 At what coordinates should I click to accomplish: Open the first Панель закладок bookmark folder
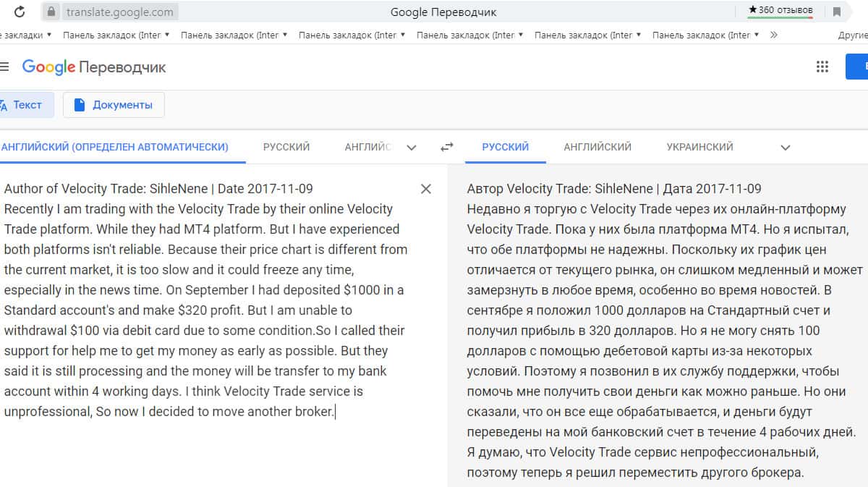tap(116, 35)
